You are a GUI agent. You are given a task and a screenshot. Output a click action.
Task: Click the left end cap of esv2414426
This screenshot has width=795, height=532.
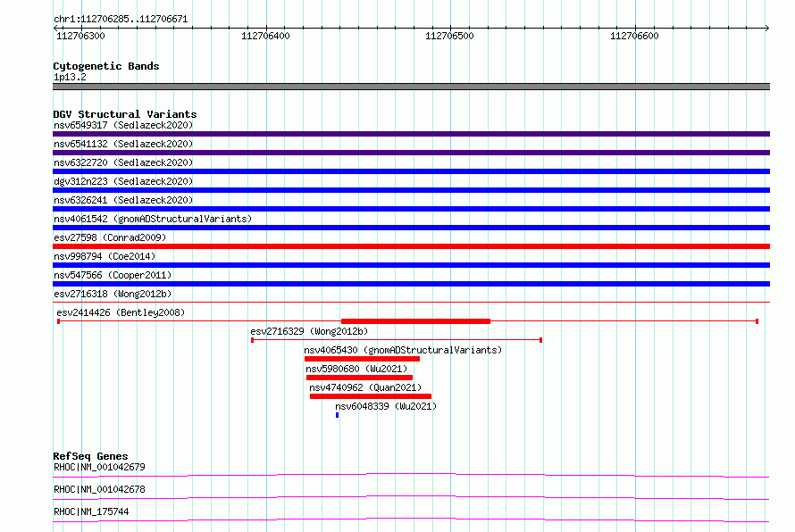click(x=58, y=321)
